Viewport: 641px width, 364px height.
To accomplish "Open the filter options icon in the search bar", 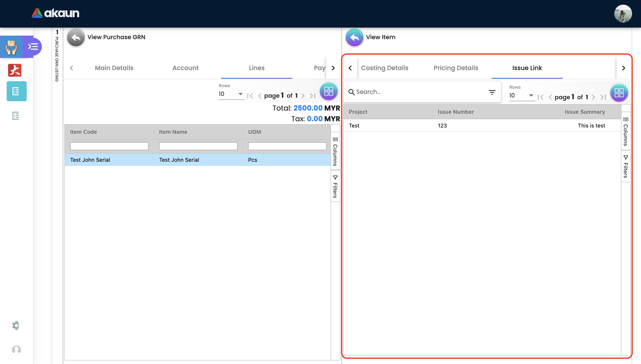I will tap(492, 92).
